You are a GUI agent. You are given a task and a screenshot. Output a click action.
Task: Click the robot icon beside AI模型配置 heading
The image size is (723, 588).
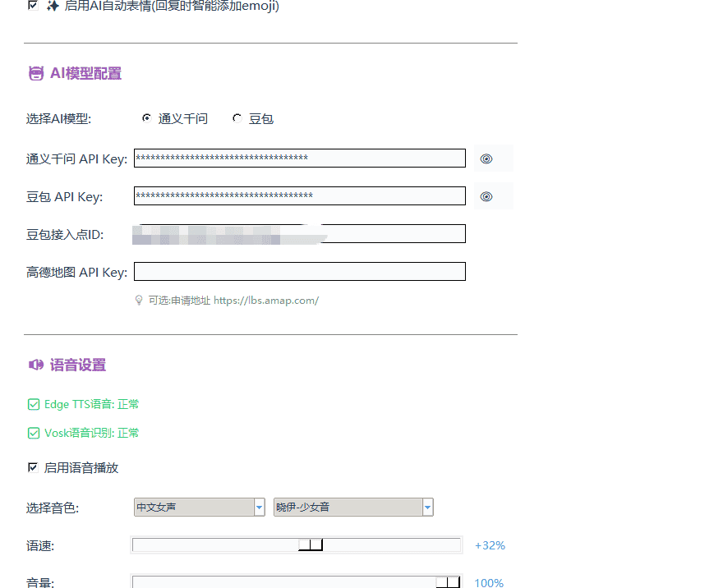35,73
